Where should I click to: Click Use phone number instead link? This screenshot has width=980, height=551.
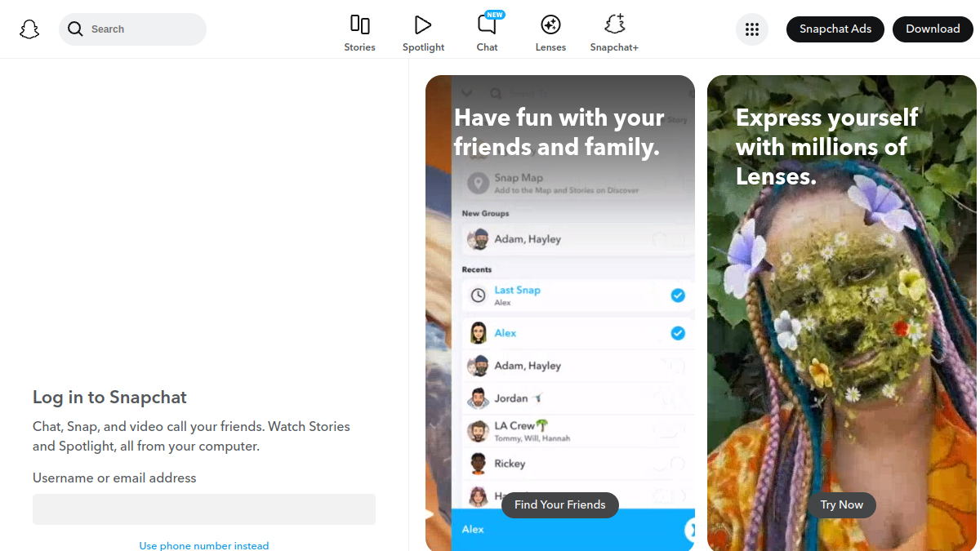click(x=204, y=545)
